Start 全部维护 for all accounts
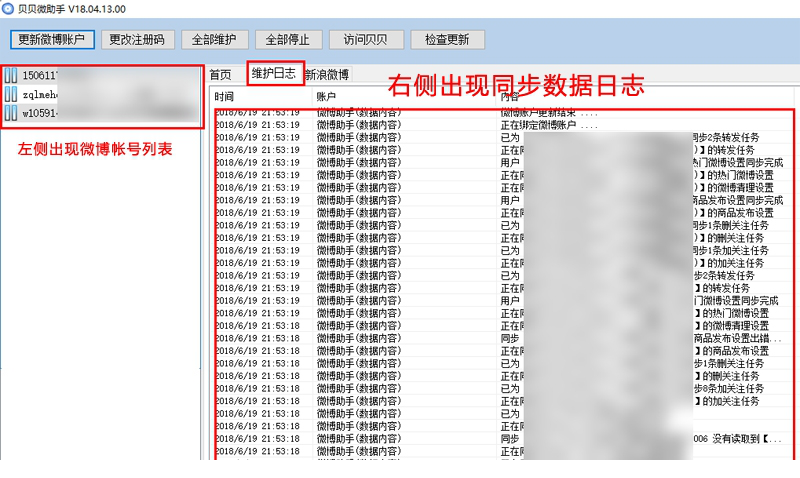Image resolution: width=800 pixels, height=478 pixels. [214, 40]
